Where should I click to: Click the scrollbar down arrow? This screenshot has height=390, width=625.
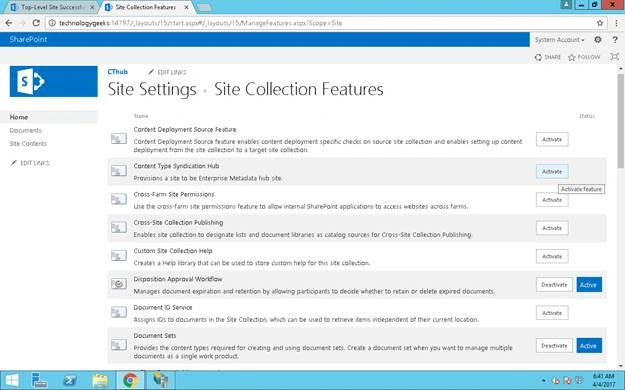tap(620, 366)
